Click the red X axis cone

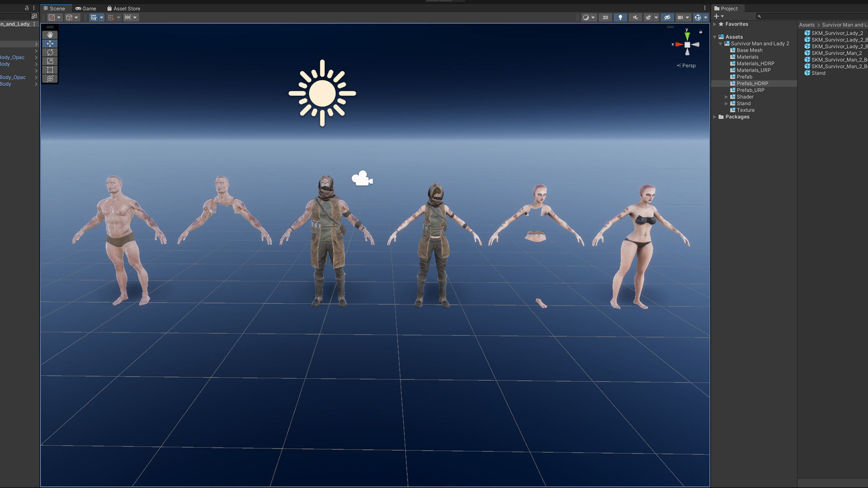tap(679, 44)
